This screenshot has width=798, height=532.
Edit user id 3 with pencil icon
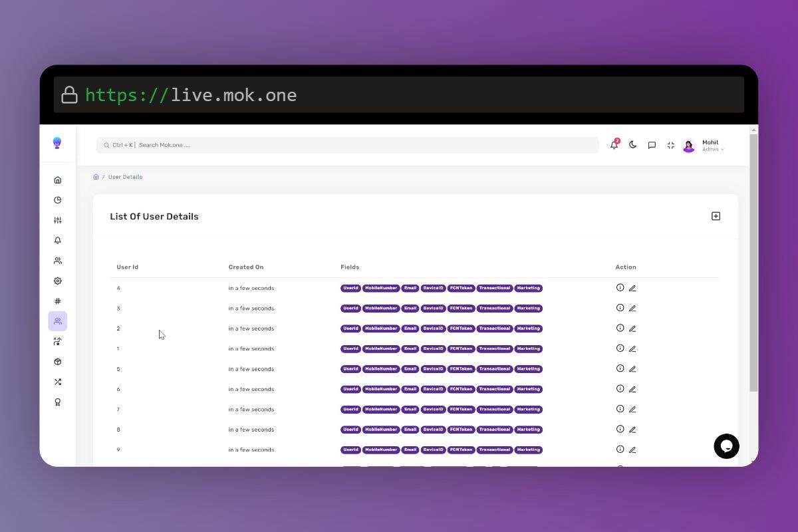coord(632,309)
